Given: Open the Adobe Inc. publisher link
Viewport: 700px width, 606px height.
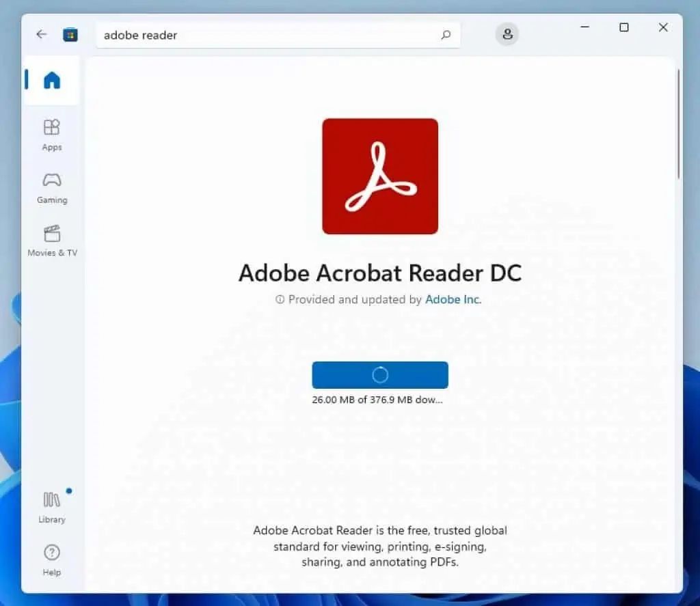Looking at the screenshot, I should tap(453, 299).
